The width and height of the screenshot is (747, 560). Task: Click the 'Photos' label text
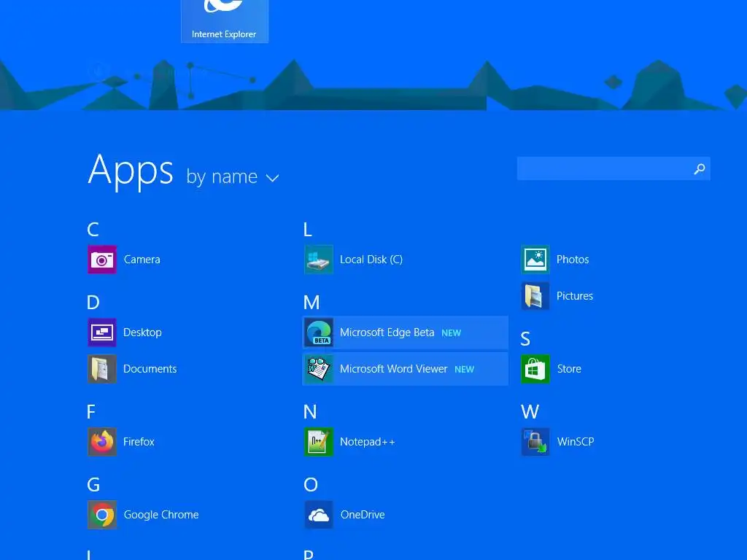(573, 260)
